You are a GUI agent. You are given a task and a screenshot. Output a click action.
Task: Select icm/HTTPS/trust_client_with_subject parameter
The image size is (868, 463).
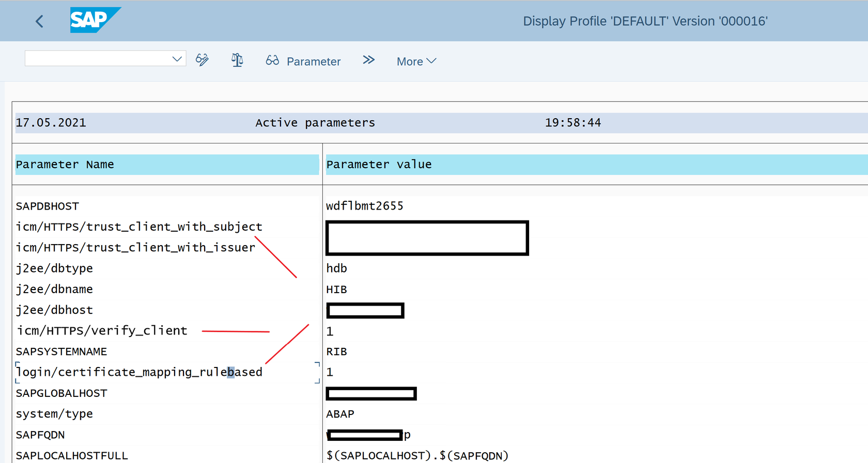[139, 227]
